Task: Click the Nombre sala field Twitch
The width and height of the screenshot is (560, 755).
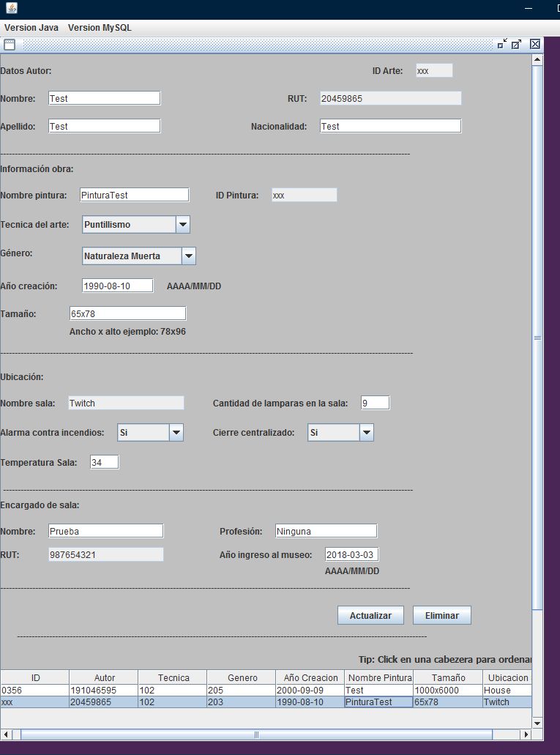Action: pyautogui.click(x=126, y=403)
